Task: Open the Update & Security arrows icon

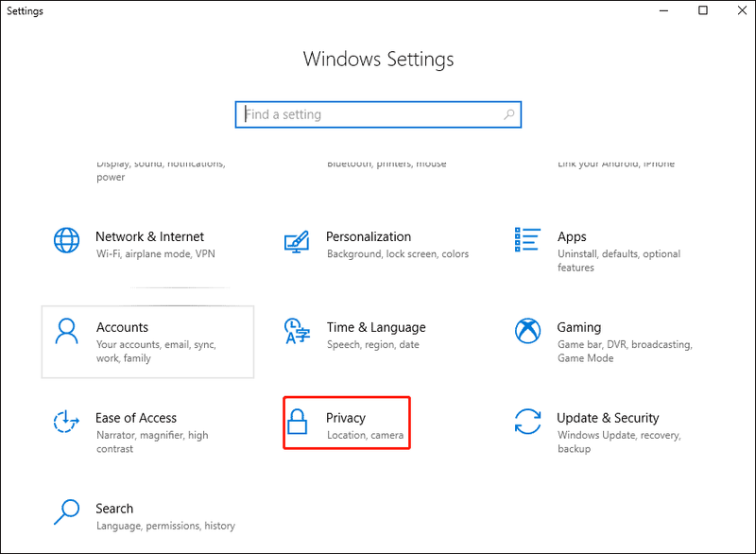Action: (x=527, y=422)
